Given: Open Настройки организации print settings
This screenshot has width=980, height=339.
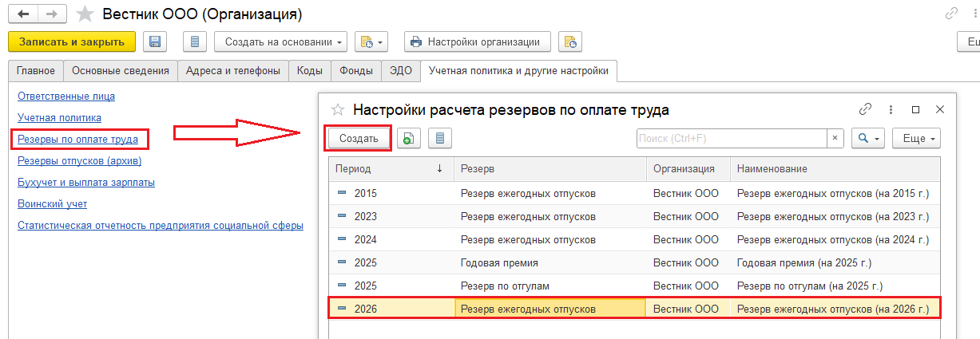Looking at the screenshot, I should (478, 41).
